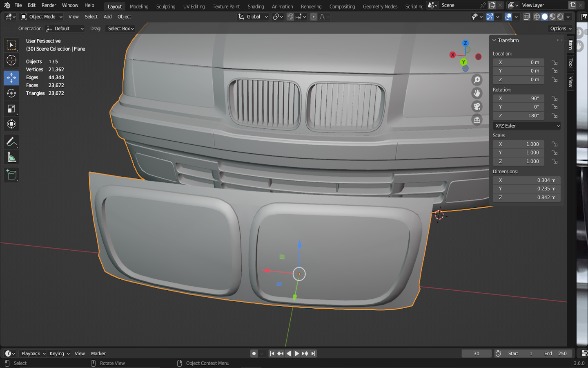This screenshot has height=368, width=588.
Task: Toggle snapping magnet in header
Action: coord(290,17)
